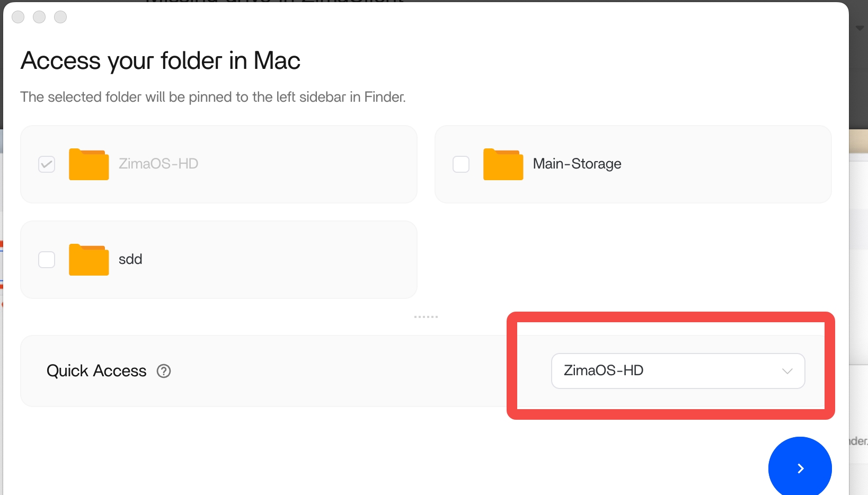The height and width of the screenshot is (495, 868).
Task: Toggle the ZimaOS-HD folder checkbox
Action: (47, 164)
